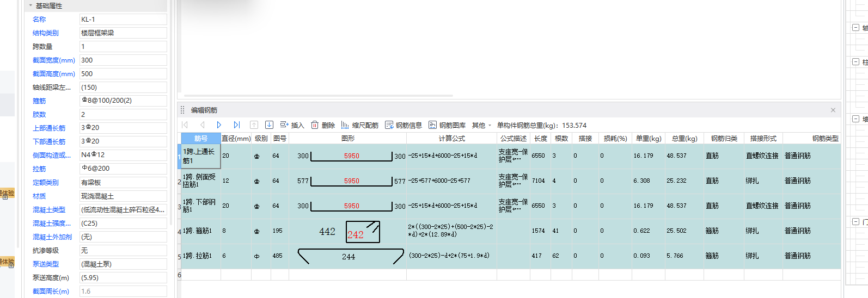
Task: Click horizontal scrollbar in upper view
Action: (x=318, y=96)
